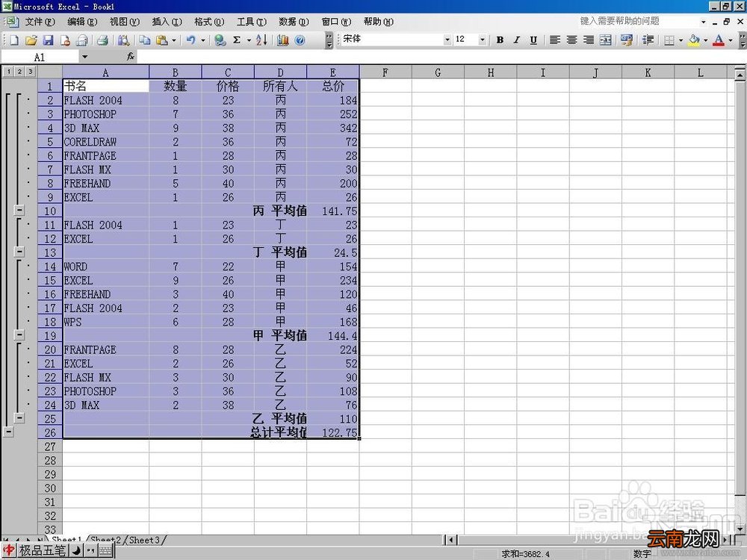The width and height of the screenshot is (747, 560).
Task: Open the Name Box dropdown arrow
Action: coord(84,57)
